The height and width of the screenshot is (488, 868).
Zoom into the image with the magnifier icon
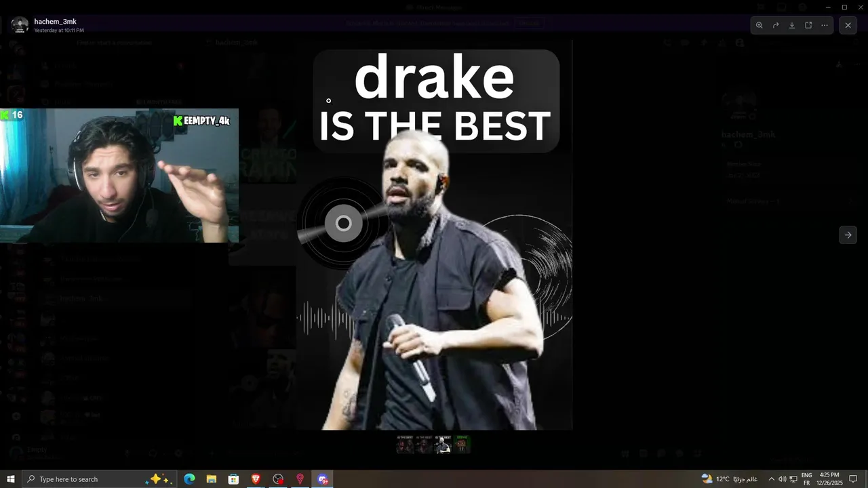pyautogui.click(x=759, y=25)
